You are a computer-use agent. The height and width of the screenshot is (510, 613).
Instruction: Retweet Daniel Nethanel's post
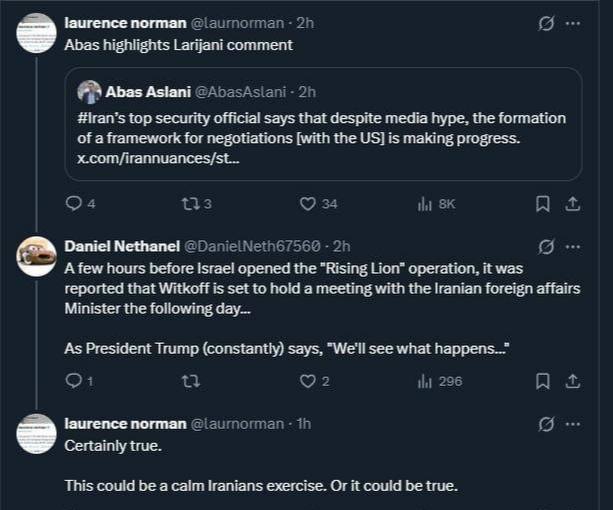186,380
